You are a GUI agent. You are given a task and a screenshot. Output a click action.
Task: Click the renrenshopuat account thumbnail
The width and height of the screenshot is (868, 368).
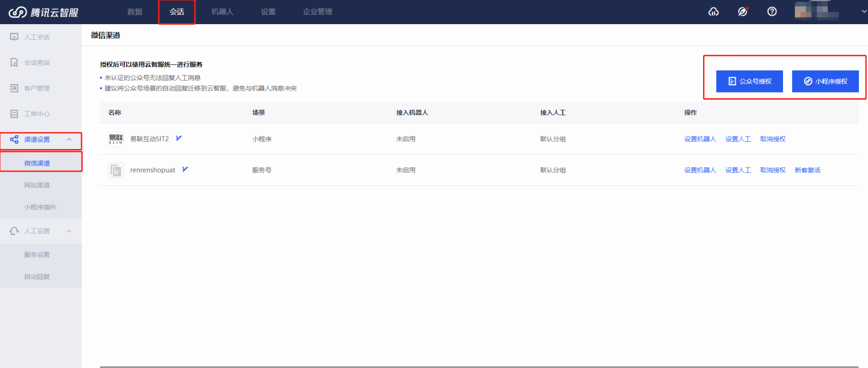click(116, 171)
